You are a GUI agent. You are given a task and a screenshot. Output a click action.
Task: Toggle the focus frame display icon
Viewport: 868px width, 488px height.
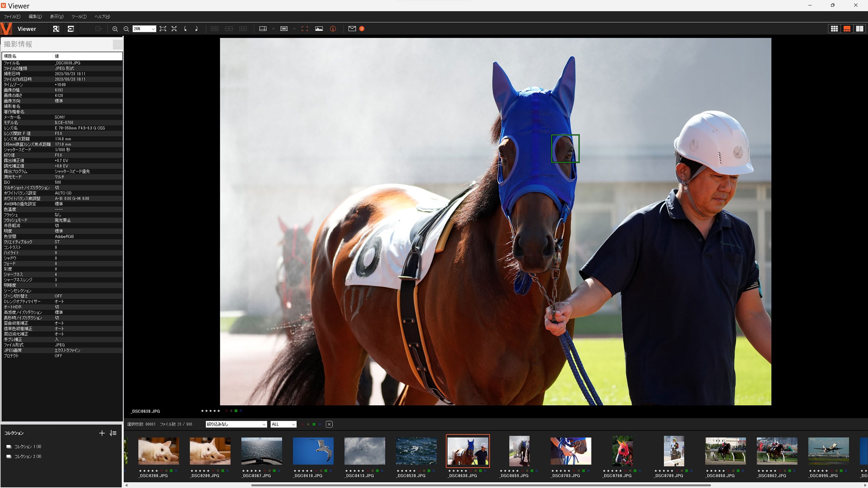[x=305, y=29]
